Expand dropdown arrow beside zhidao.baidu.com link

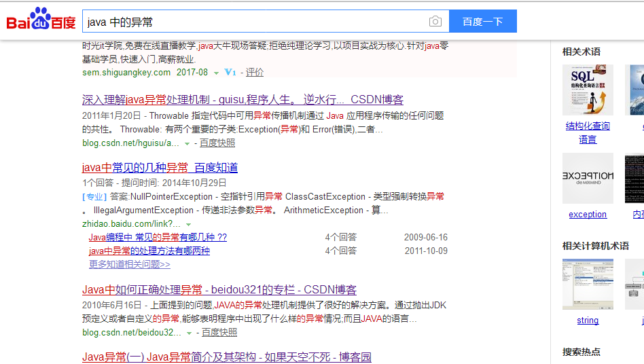tap(189, 225)
